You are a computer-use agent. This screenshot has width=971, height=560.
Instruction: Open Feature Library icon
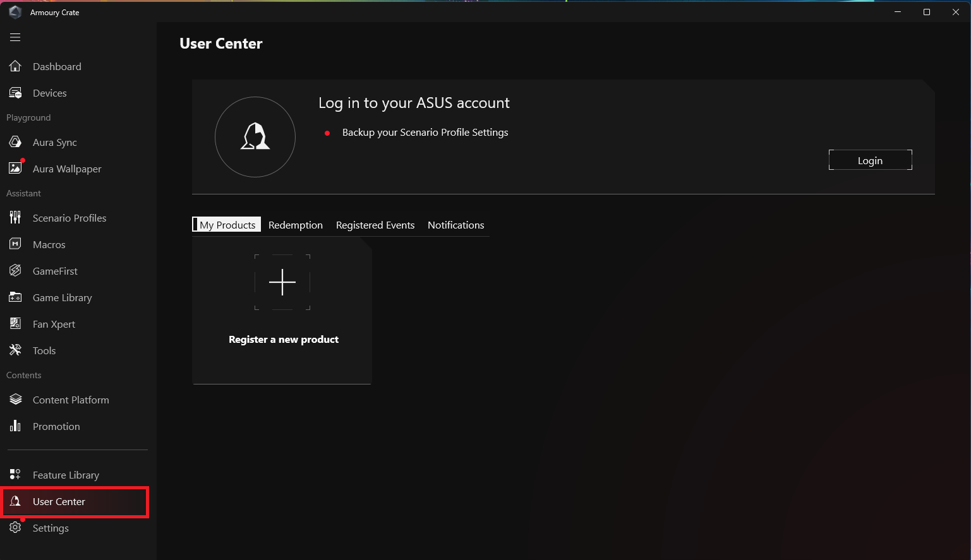[15, 475]
